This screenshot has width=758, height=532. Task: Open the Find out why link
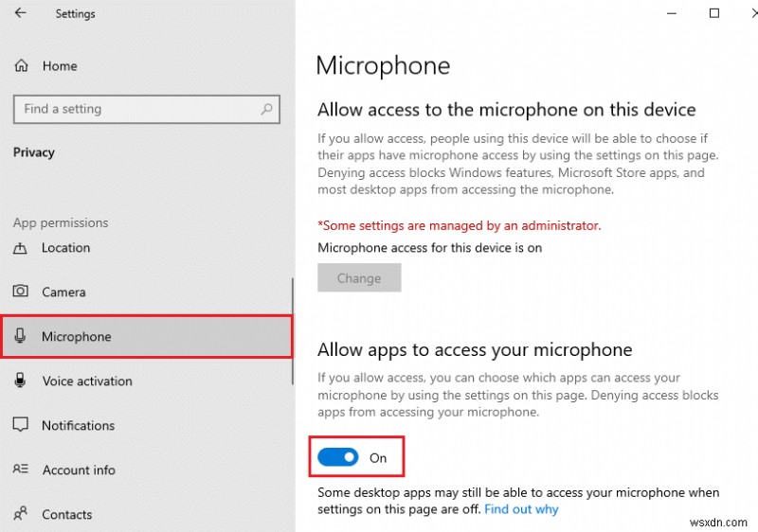[521, 509]
